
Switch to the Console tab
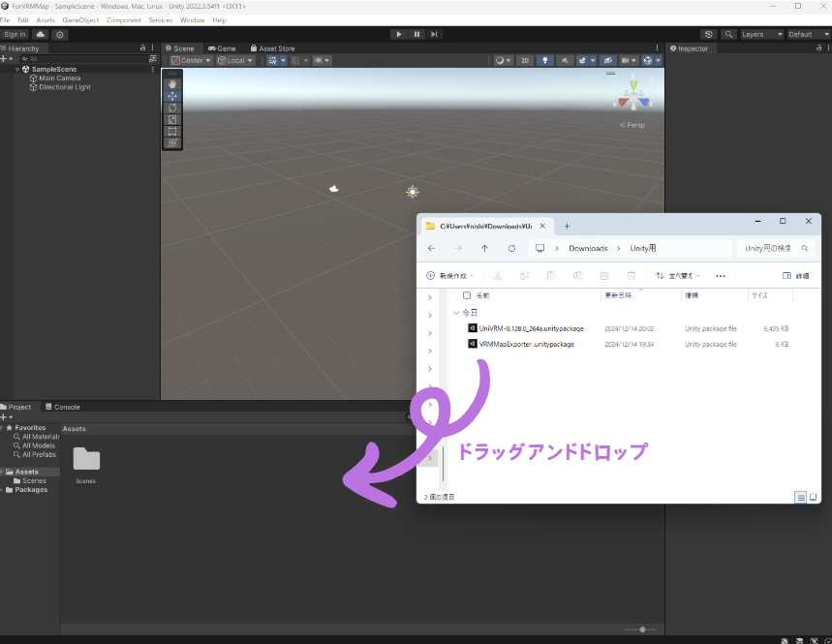coord(63,407)
